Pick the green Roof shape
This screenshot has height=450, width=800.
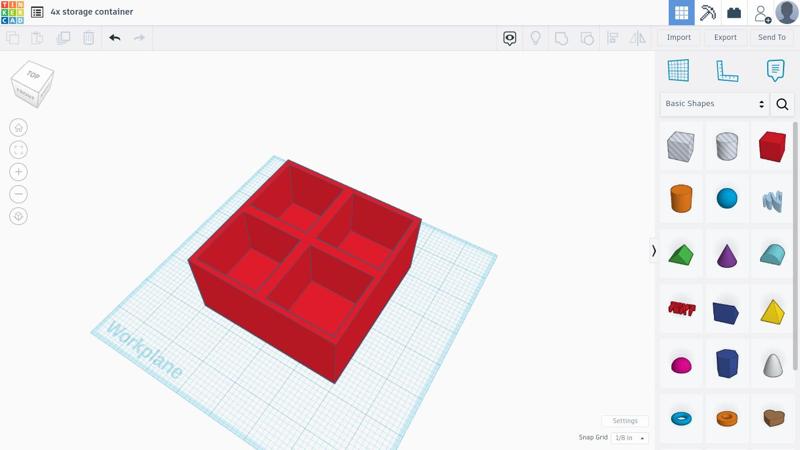point(681,255)
